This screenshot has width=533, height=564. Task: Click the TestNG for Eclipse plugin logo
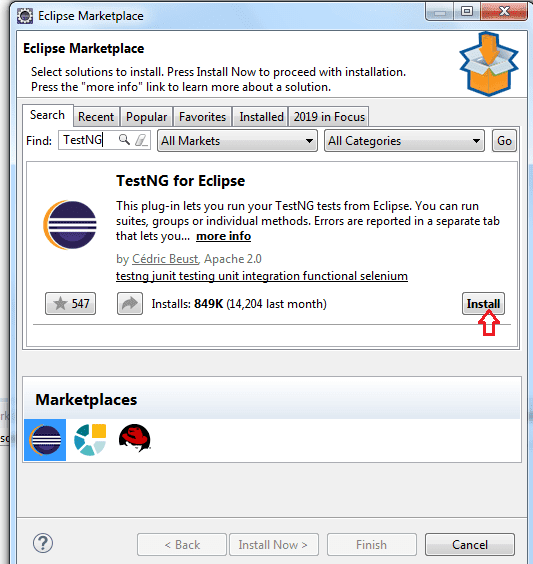pos(70,225)
